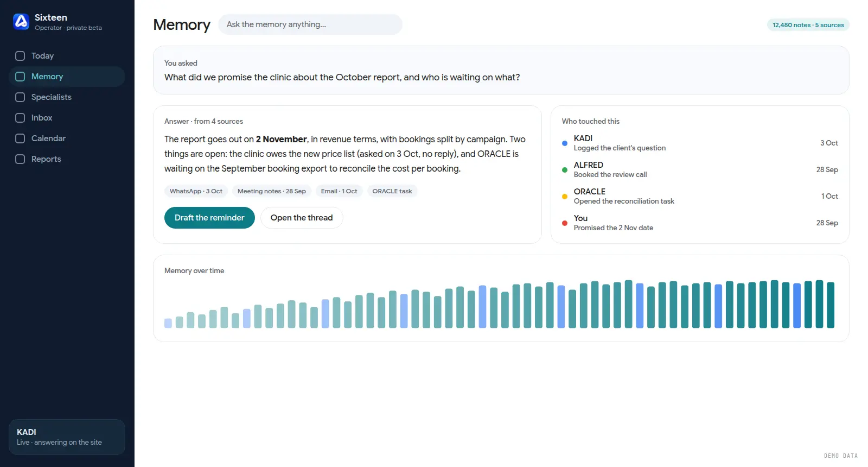Click the Specialists sidebar icon
This screenshot has height=467, width=868.
click(x=20, y=97)
